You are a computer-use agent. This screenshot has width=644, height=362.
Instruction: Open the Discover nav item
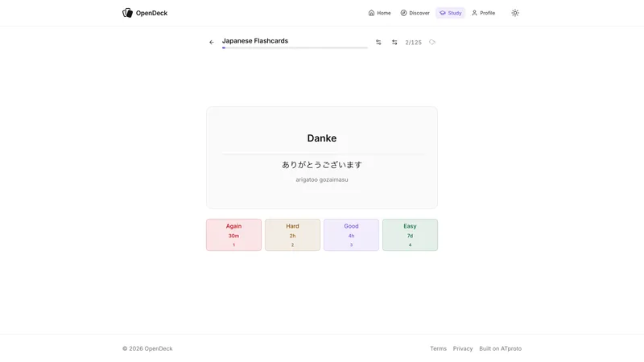point(415,13)
